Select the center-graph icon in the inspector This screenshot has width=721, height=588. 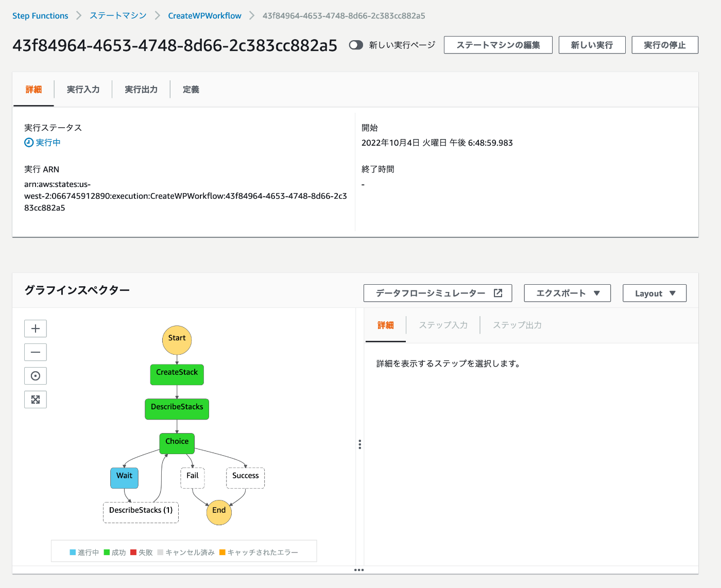click(35, 375)
